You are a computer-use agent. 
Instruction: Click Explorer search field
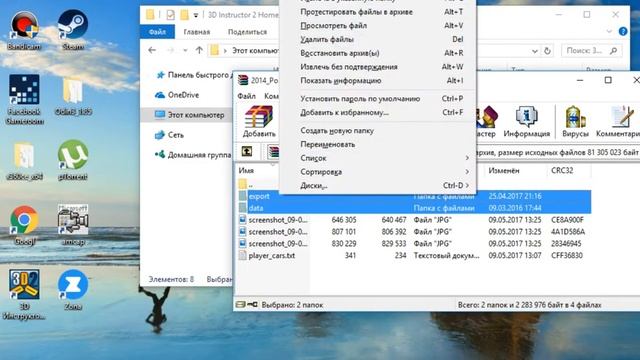point(591,51)
